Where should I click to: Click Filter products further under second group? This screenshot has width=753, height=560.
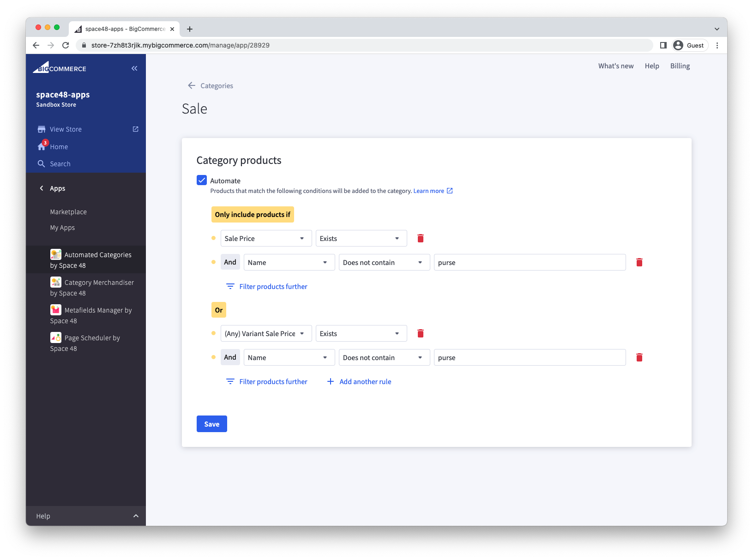267,381
